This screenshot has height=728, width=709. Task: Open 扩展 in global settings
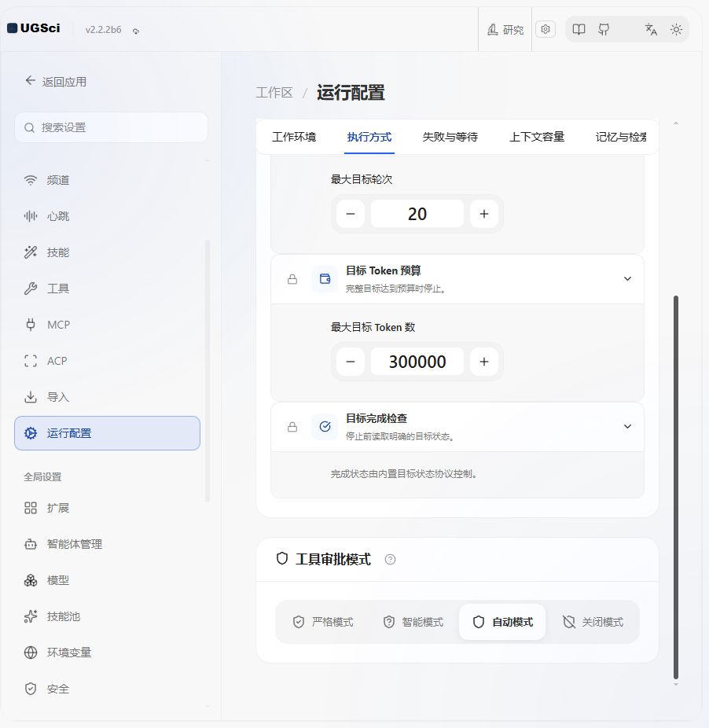[107, 508]
